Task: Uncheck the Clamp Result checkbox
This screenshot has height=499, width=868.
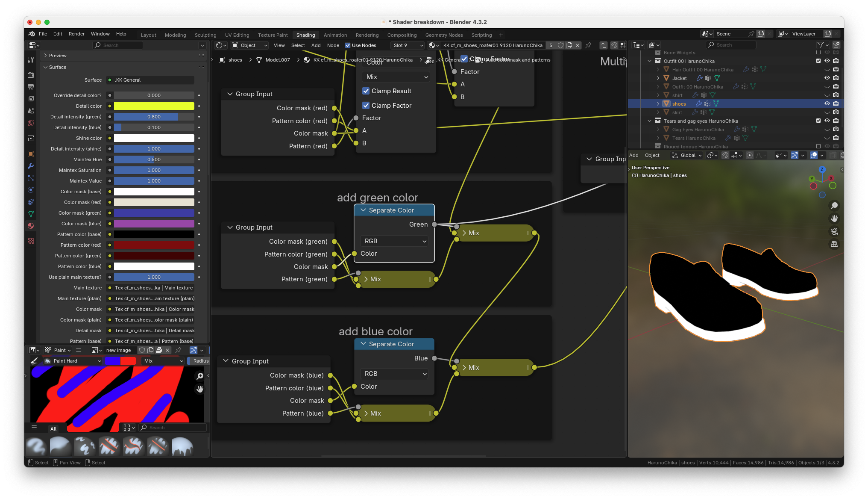Action: coord(366,91)
